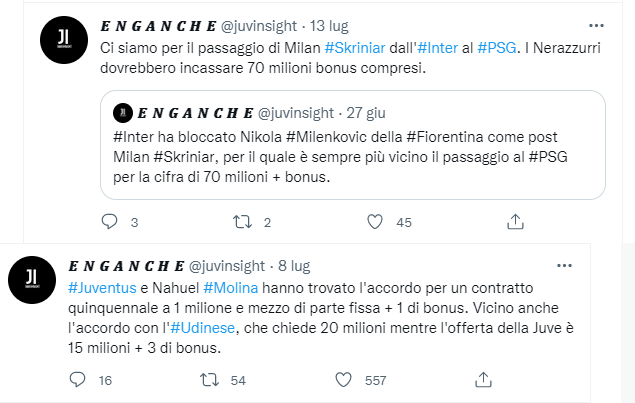This screenshot has width=635, height=403.
Task: Click the ENGANCHE avatar on first tweet
Action: [x=62, y=47]
